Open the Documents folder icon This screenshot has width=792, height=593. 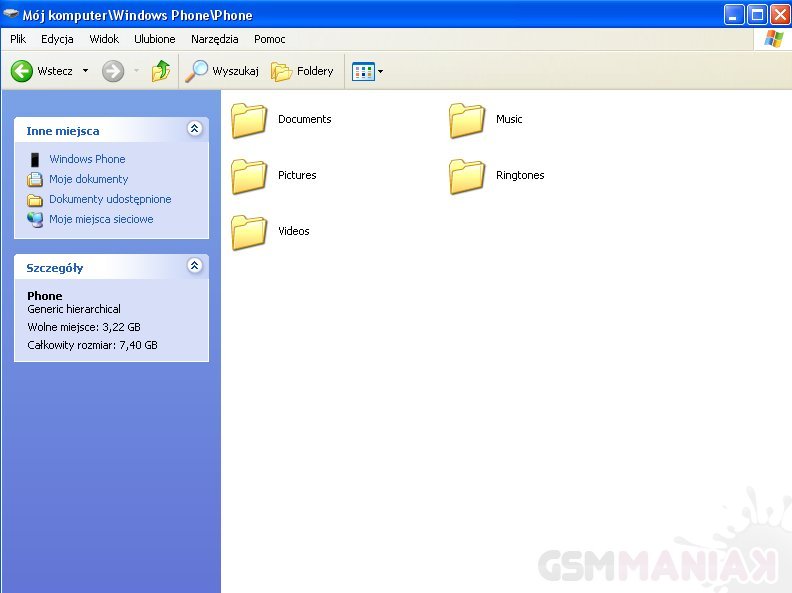click(248, 120)
